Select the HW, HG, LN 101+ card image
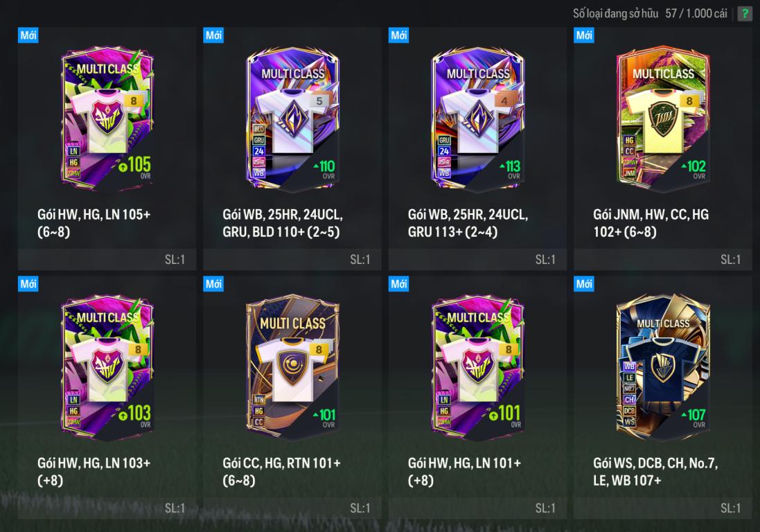Image resolution: width=760 pixels, height=532 pixels. [x=478, y=366]
